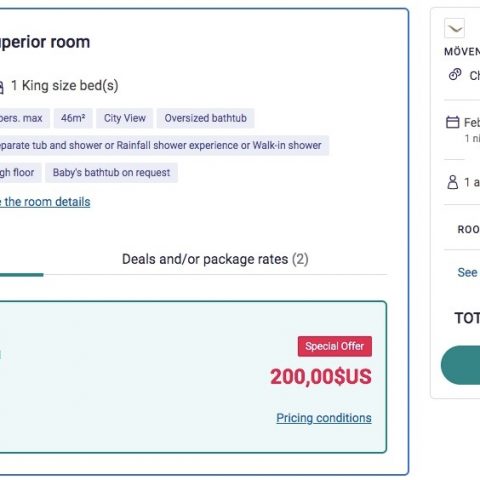Open the Pricing conditions link

[x=324, y=418]
